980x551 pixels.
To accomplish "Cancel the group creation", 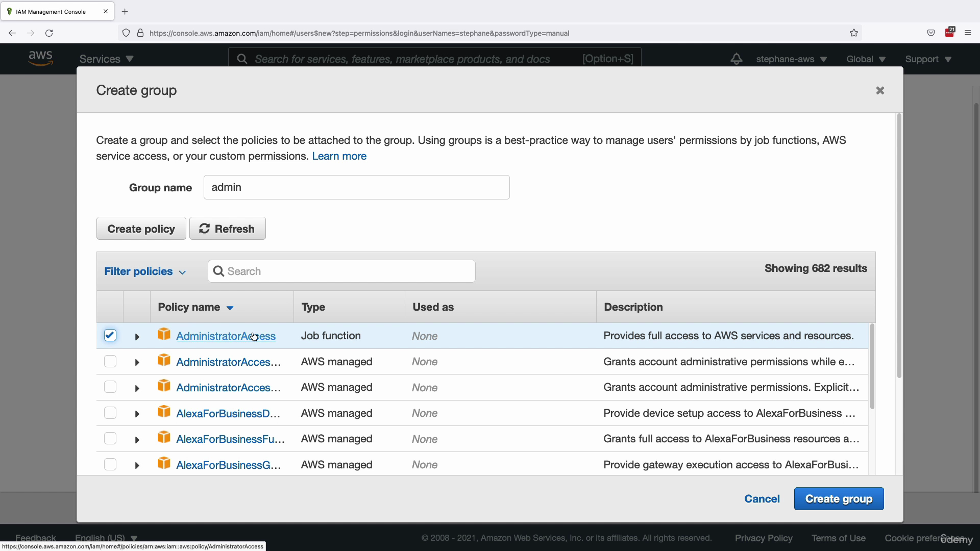I will point(762,499).
